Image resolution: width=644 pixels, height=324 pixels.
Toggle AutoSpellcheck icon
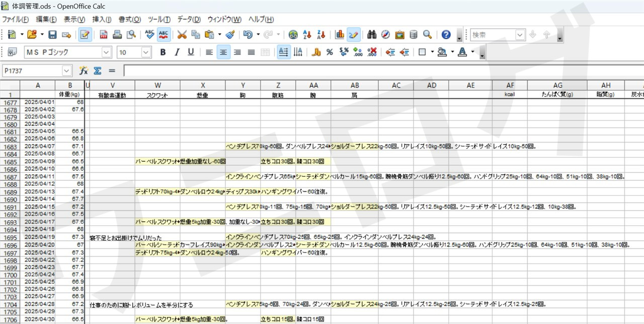click(164, 35)
